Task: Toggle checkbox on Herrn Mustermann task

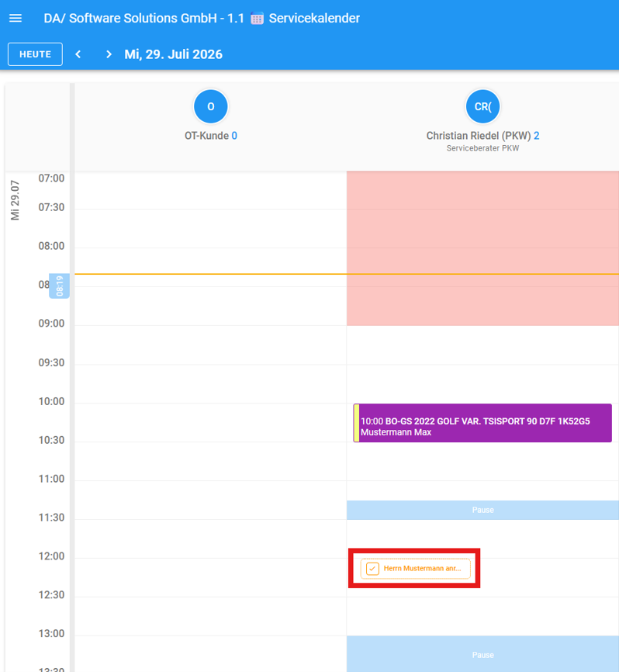Action: pyautogui.click(x=372, y=569)
